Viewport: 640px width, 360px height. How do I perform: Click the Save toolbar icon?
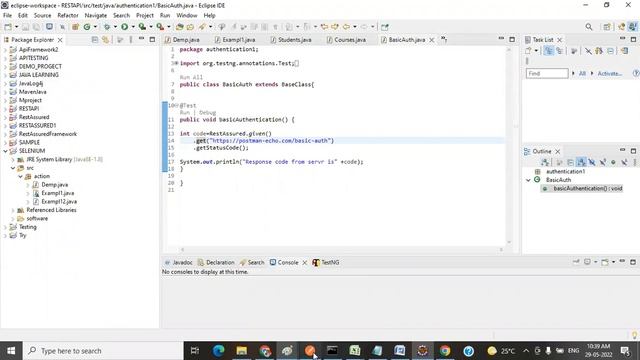point(25,27)
